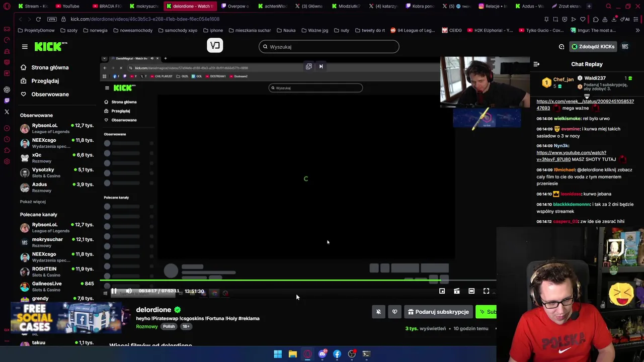Screen dimensions: 644x362
Task: Switch to the Overpow browser tab
Action: [x=235, y=6]
